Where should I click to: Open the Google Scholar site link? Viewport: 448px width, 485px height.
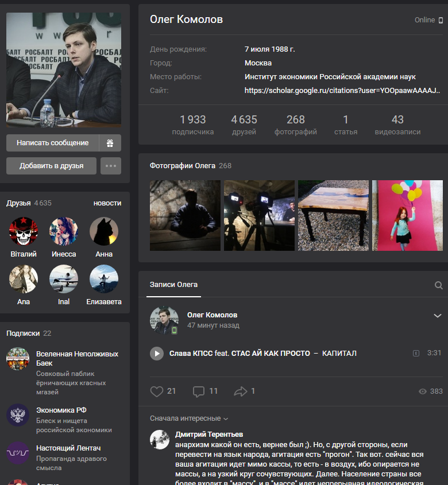342,91
